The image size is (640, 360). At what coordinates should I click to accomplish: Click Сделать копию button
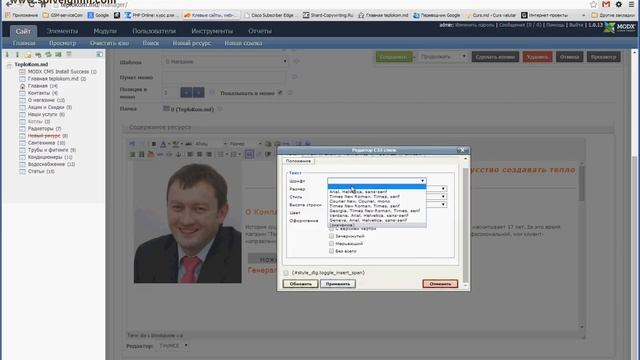(x=496, y=57)
